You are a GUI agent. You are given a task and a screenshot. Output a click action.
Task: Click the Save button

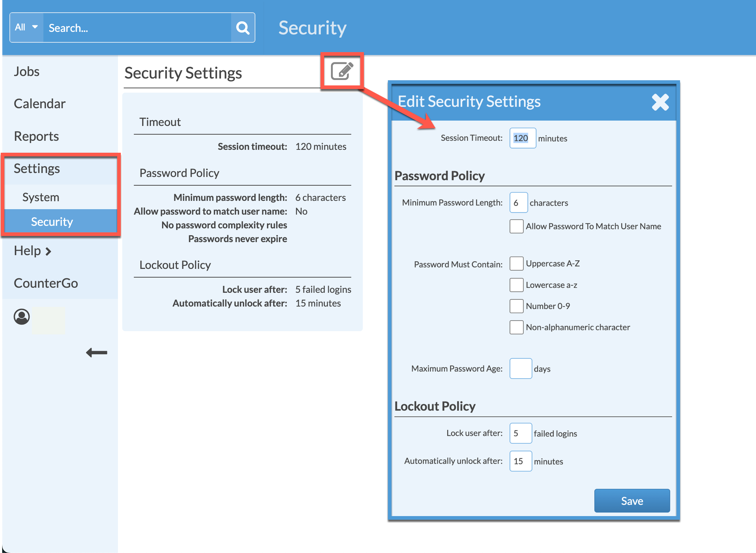(632, 501)
